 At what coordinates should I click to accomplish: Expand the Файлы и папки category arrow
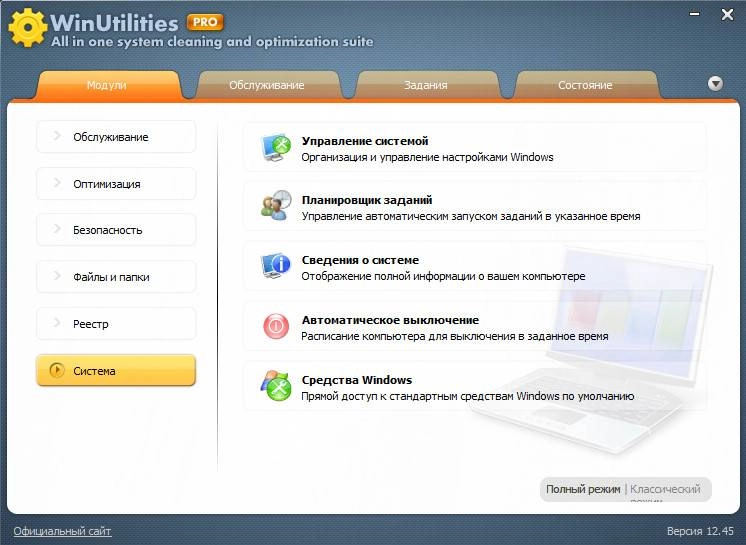point(57,275)
